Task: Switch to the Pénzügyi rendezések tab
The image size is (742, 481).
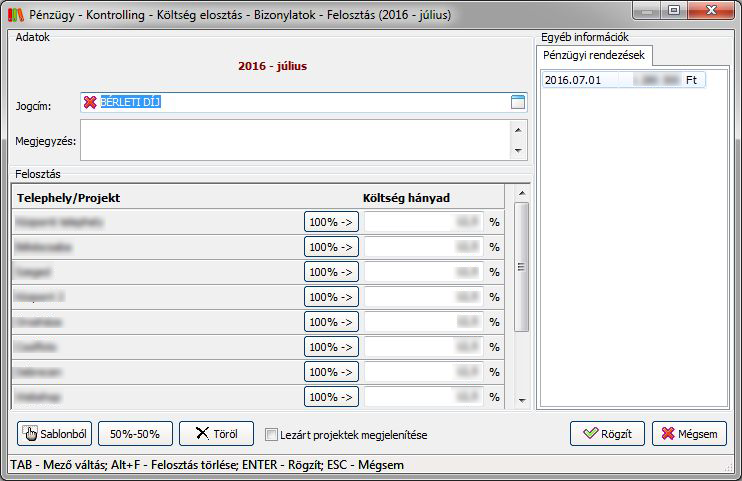Action: (594, 54)
